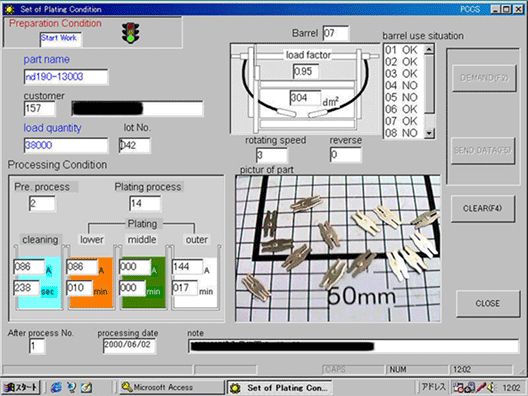Open the third quick launch icon

pyautogui.click(x=86, y=388)
